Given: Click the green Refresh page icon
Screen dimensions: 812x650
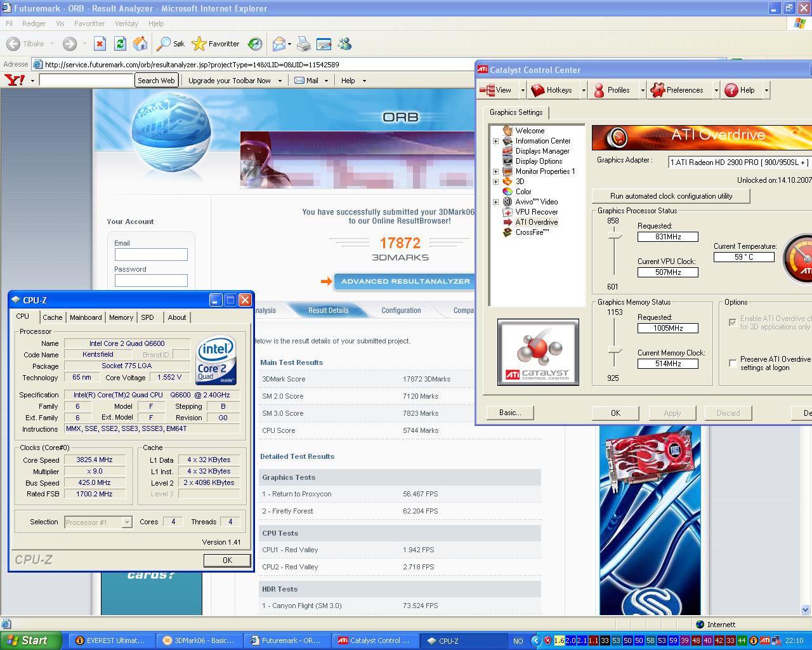Looking at the screenshot, I should point(120,44).
